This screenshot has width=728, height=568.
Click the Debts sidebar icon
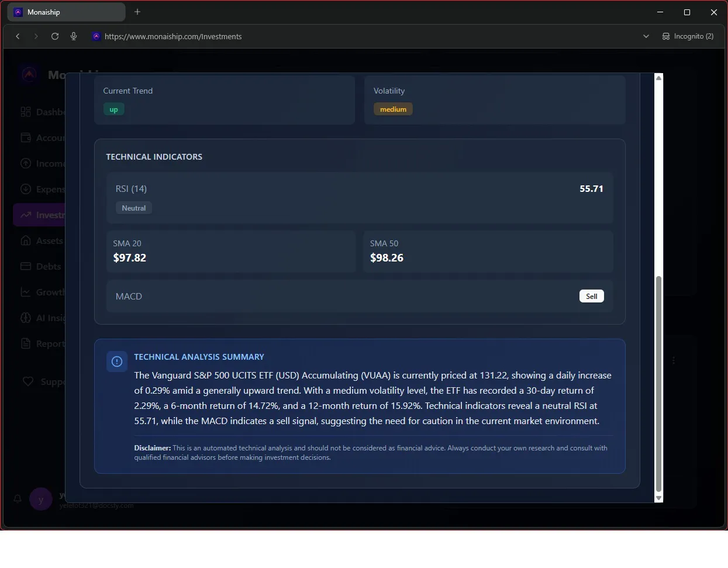pos(26,266)
